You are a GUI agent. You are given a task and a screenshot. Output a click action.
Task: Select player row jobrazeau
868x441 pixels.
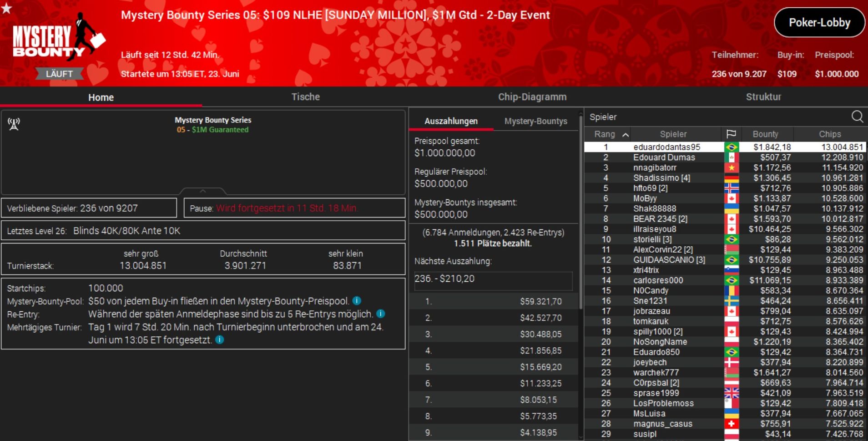tap(725, 311)
